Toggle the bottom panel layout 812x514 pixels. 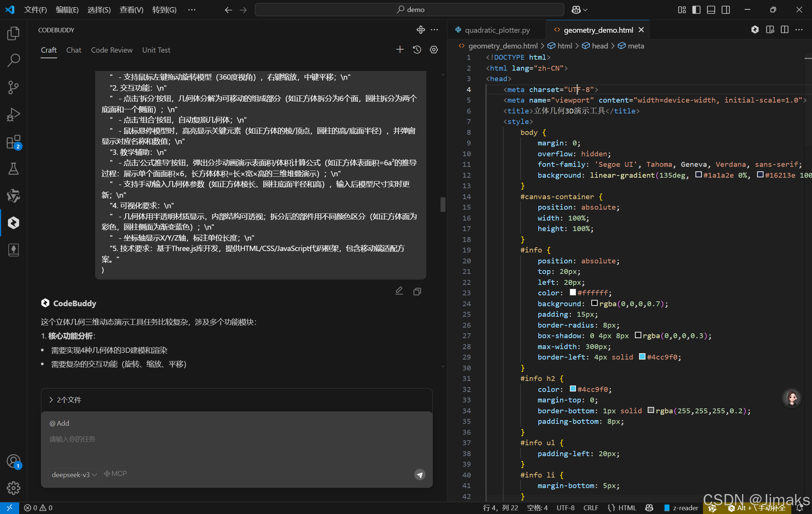pos(711,10)
